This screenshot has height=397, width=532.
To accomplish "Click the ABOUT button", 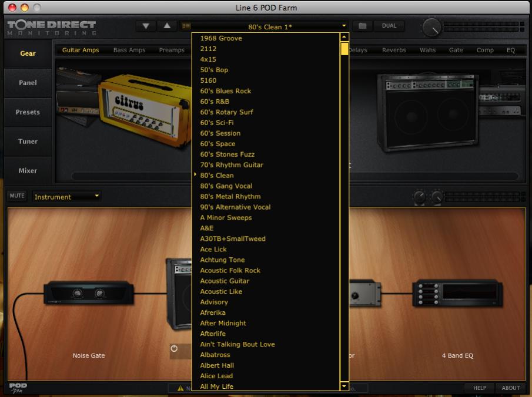I will point(510,388).
